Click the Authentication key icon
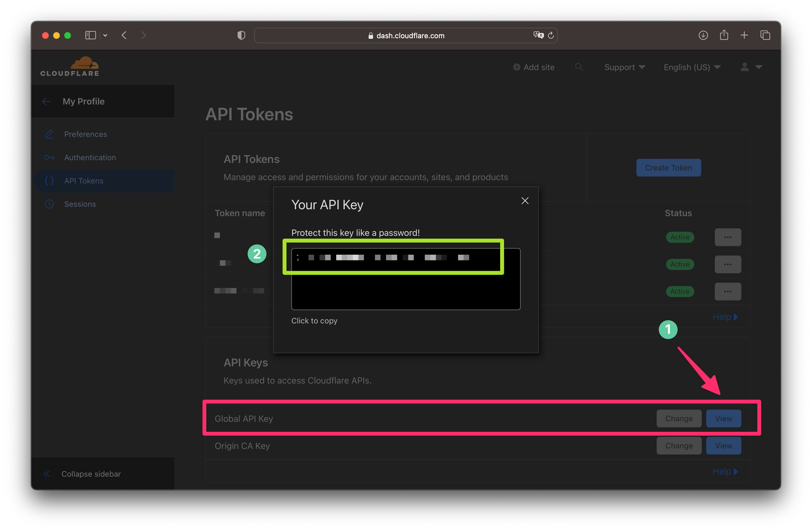This screenshot has width=812, height=531. [49, 157]
